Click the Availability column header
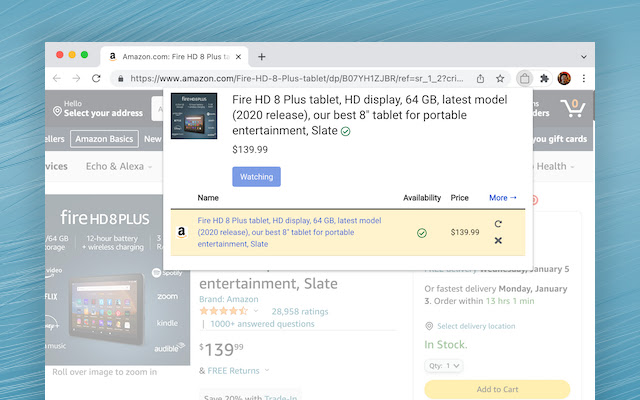This screenshot has width=640, height=400. (x=422, y=198)
